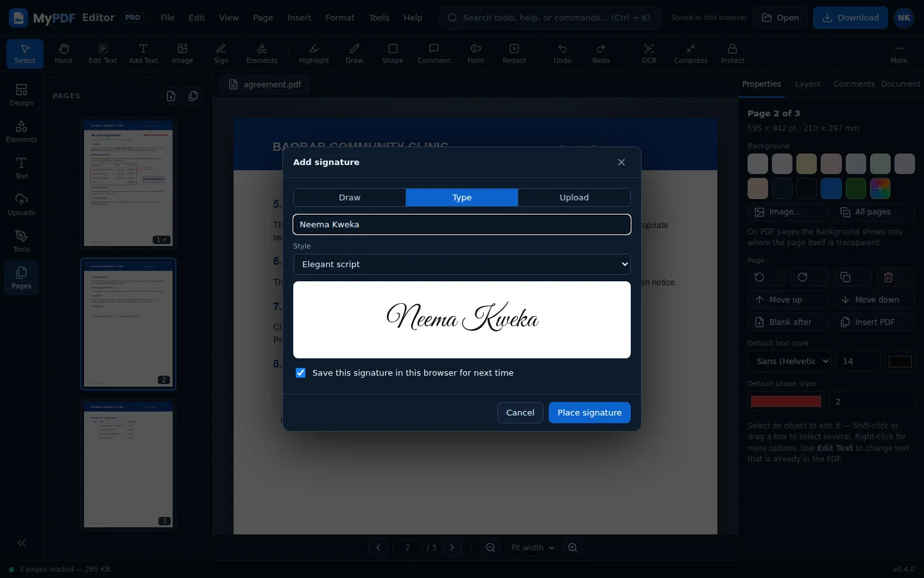Open the agreement.pdf document tab

(x=265, y=85)
